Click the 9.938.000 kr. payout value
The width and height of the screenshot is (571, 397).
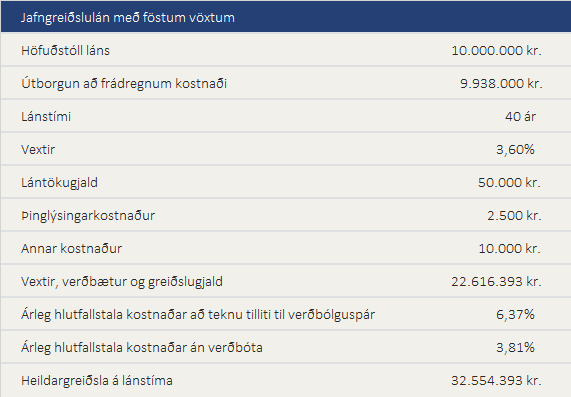(501, 83)
